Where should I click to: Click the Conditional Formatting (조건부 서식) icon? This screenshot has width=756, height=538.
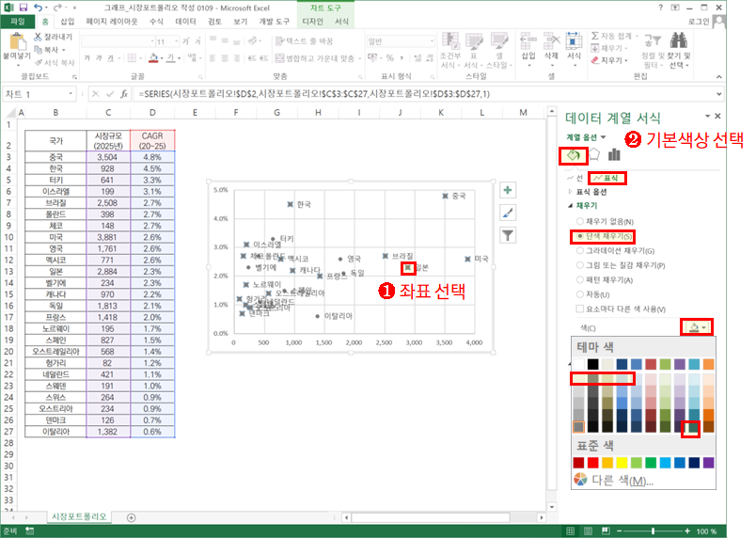click(450, 41)
